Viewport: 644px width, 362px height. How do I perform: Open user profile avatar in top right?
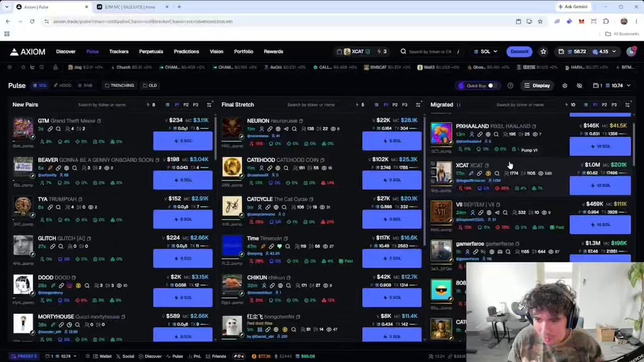pos(631,51)
